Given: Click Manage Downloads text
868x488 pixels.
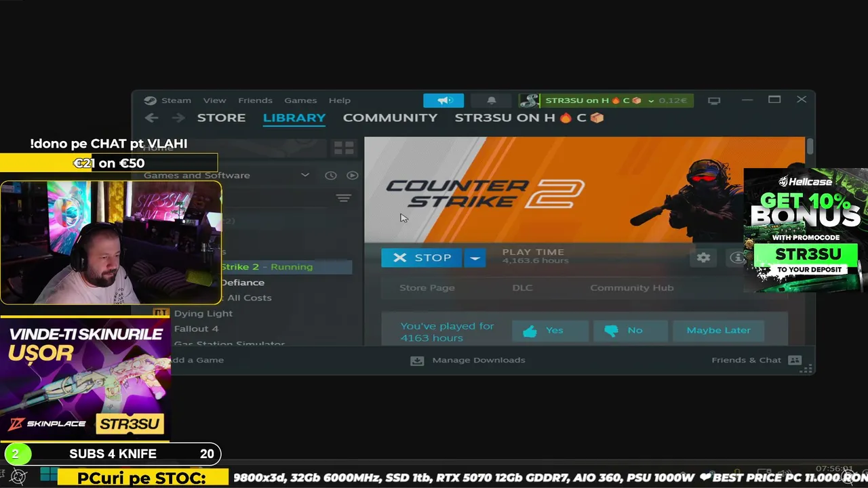Looking at the screenshot, I should pos(479,361).
